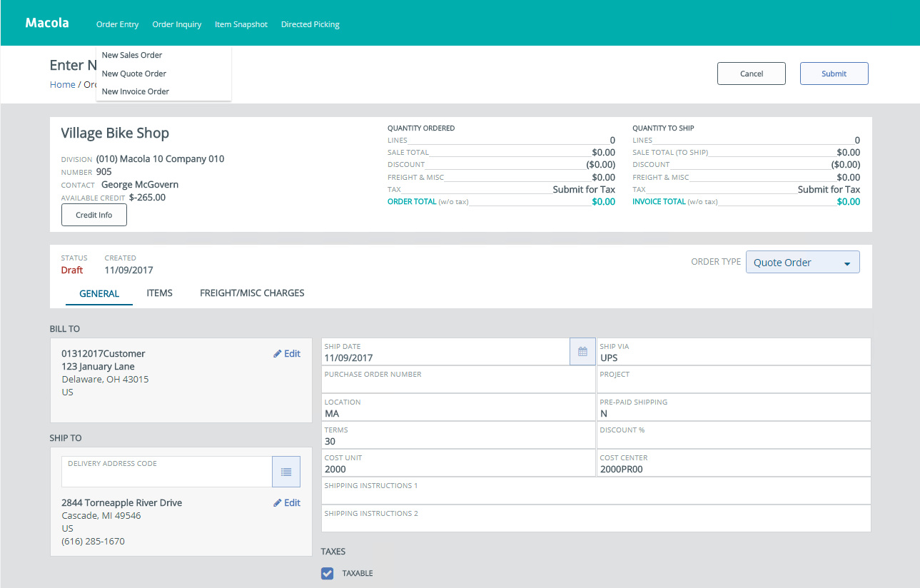
Task: Go to the Home breadcrumb link
Action: pyautogui.click(x=62, y=84)
